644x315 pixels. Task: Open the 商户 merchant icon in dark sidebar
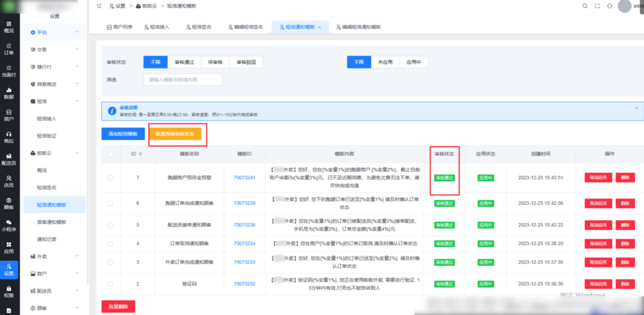[x=9, y=115]
